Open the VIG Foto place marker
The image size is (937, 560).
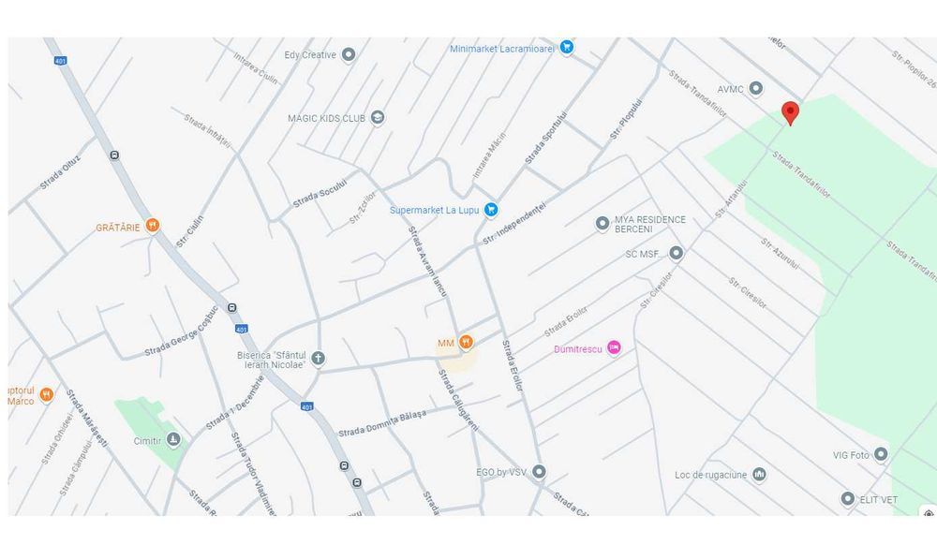point(880,454)
